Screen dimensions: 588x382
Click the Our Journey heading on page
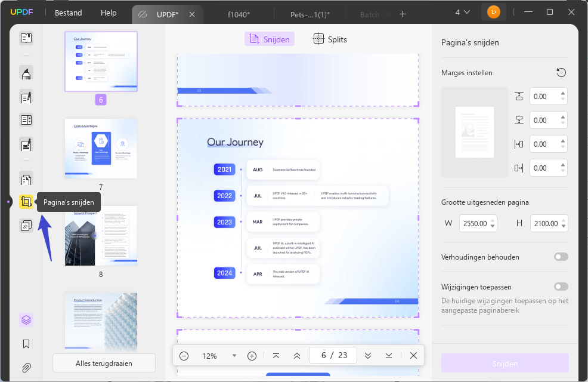click(x=235, y=142)
